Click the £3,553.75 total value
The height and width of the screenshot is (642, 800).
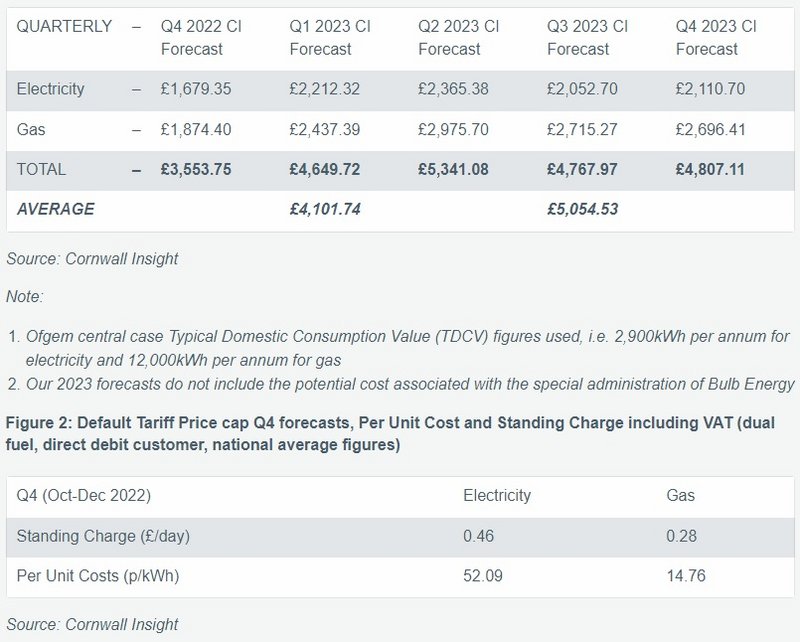(196, 170)
